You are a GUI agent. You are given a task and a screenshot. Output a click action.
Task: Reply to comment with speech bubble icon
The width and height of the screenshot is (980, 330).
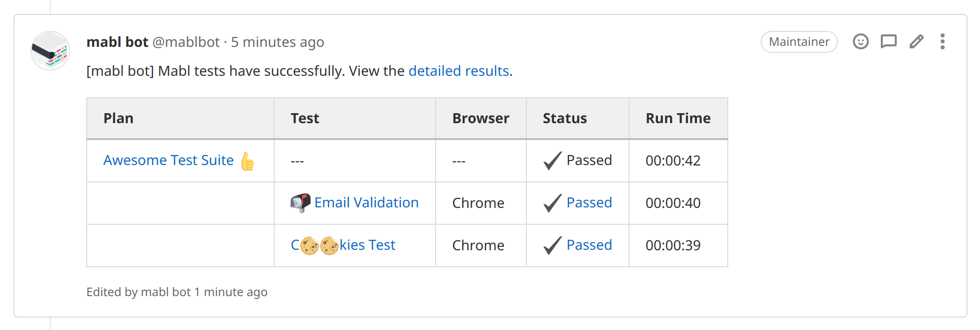(888, 41)
